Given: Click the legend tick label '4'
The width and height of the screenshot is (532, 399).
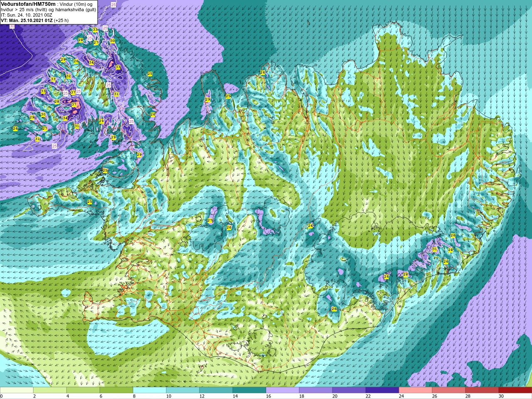Looking at the screenshot, I should click(x=68, y=396).
